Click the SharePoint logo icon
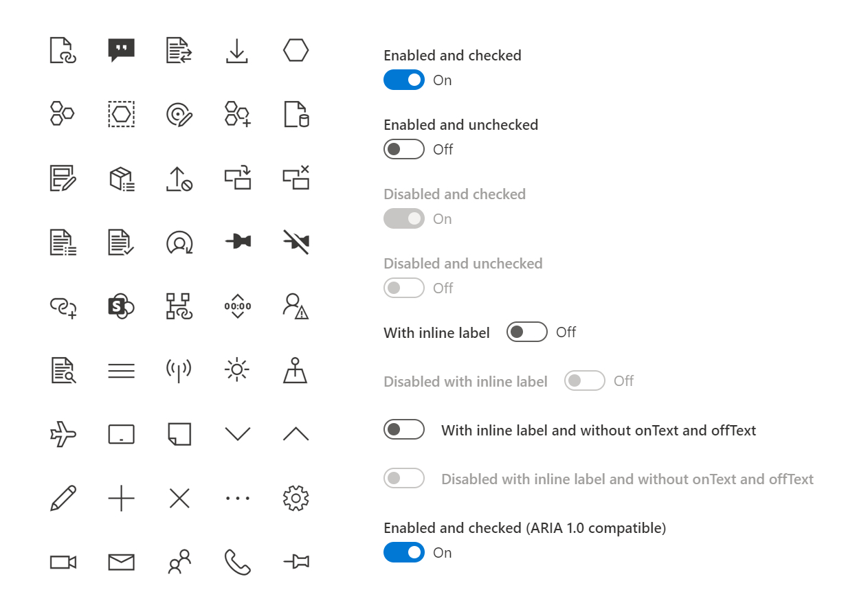 (x=122, y=306)
